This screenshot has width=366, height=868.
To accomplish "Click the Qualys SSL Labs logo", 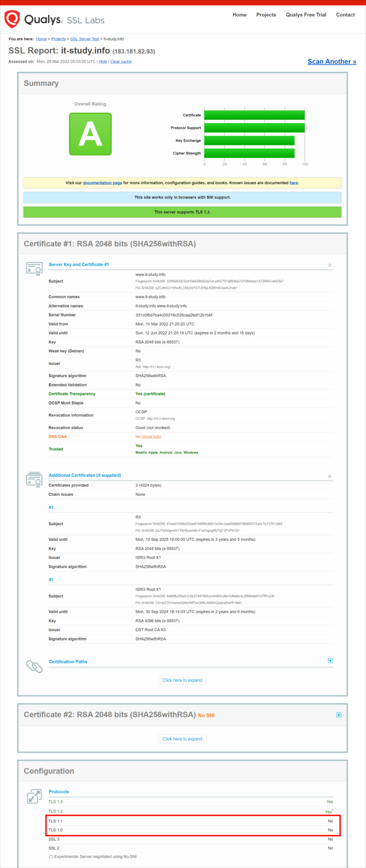I will [x=54, y=20].
